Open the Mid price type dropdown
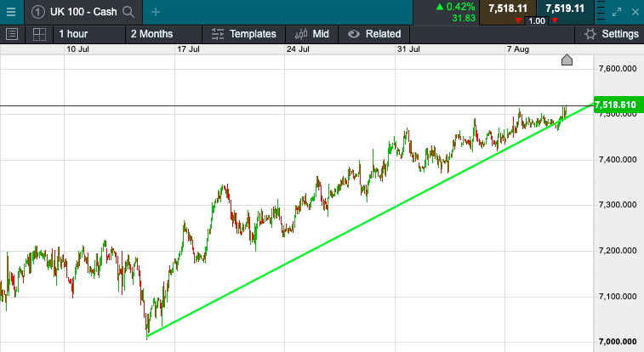The width and height of the screenshot is (644, 352). [x=312, y=34]
